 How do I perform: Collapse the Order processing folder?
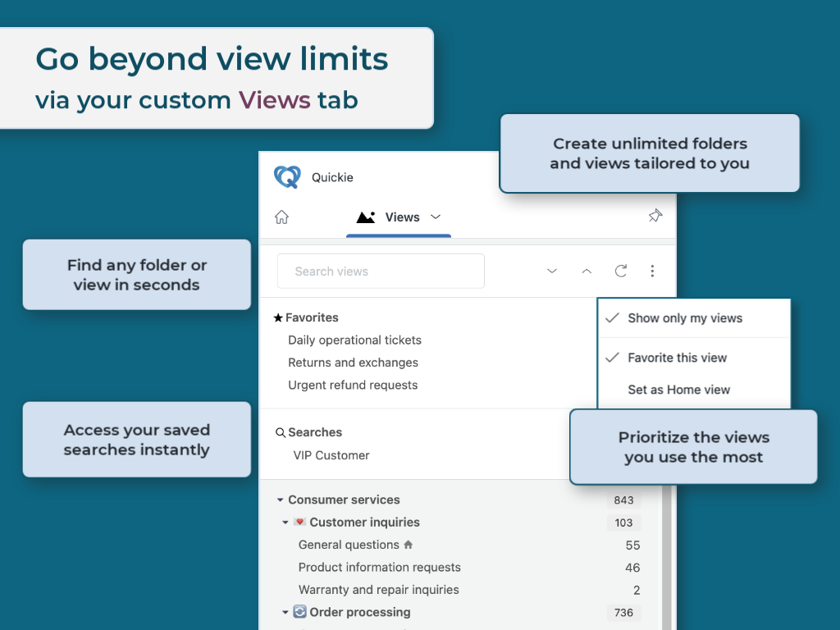[x=285, y=613]
